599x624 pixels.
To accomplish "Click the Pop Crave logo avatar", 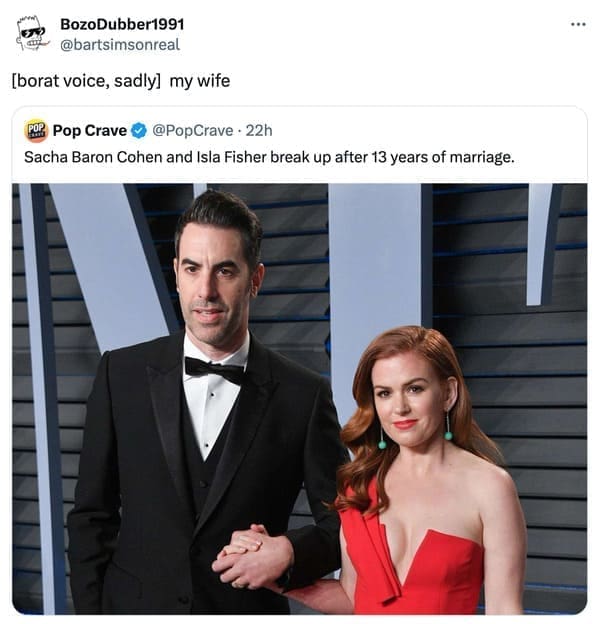I will pyautogui.click(x=36, y=131).
